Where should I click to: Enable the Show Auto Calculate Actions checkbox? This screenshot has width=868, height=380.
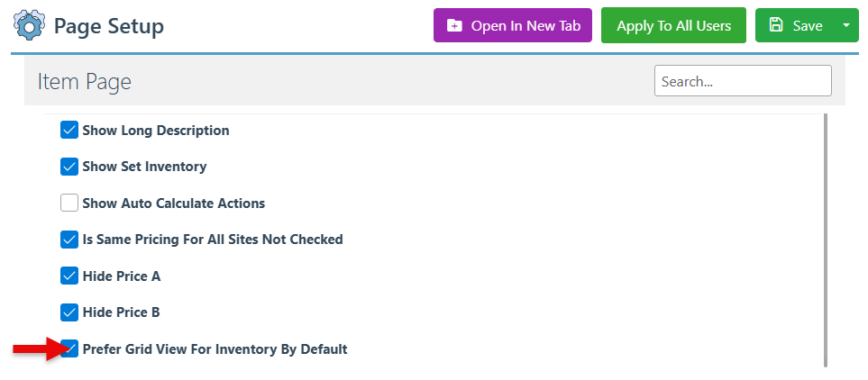(69, 203)
